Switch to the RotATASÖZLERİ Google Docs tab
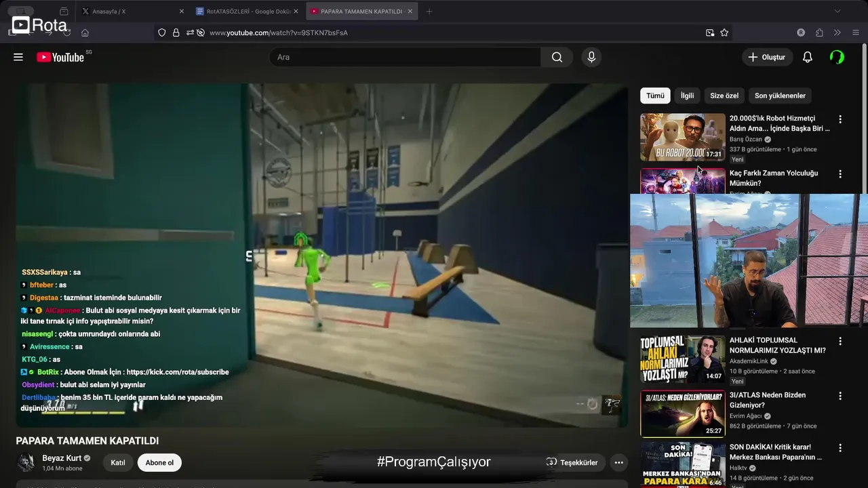Viewport: 868px width, 488px height. coord(246,12)
